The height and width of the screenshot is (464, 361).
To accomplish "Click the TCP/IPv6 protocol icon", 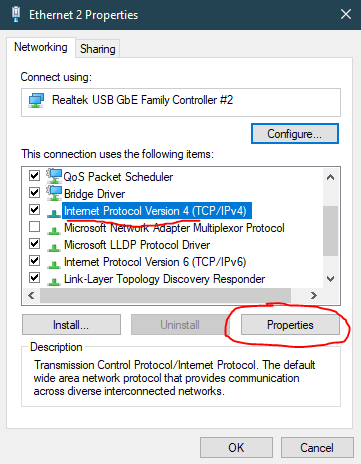I will point(54,263).
